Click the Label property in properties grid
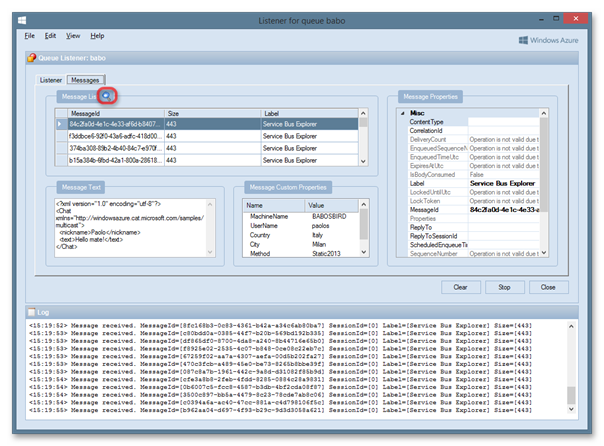This screenshot has height=446, width=604. click(473, 183)
